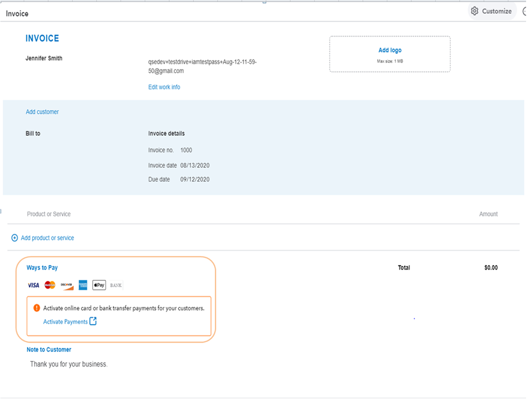This screenshot has height=399, width=532.
Task: Click the Amount column header
Action: pyautogui.click(x=488, y=214)
